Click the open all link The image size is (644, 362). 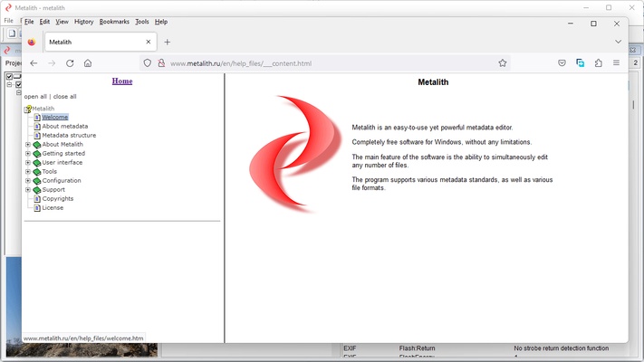click(x=35, y=97)
